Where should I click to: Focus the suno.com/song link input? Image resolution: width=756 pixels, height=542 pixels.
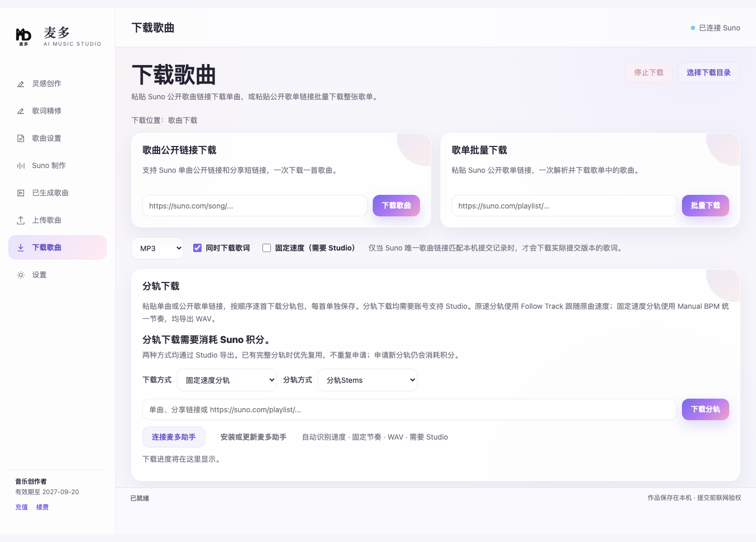[x=255, y=206]
